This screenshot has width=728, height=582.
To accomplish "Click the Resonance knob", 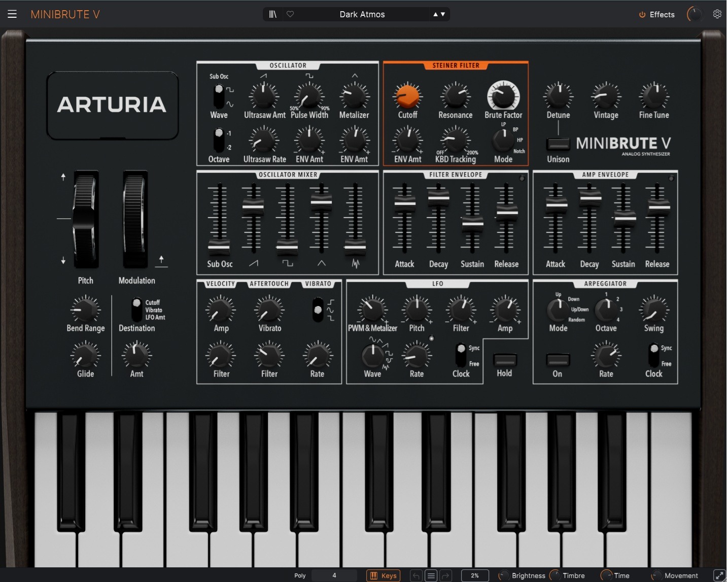I will pos(455,96).
